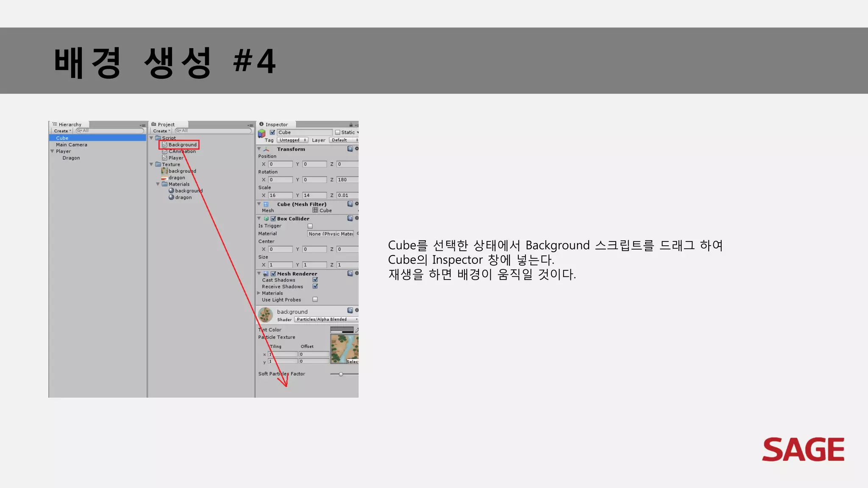Enable the Is Trigger checkbox

pos(310,226)
